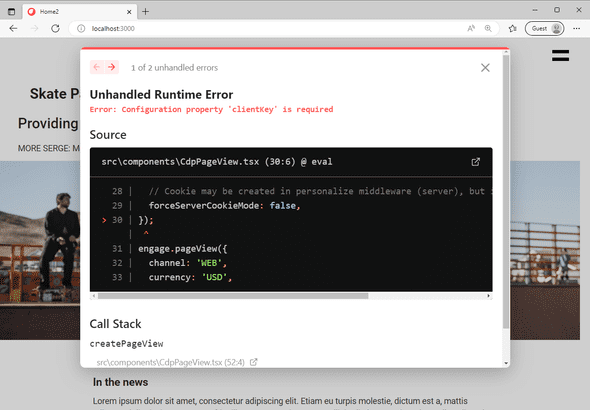Open the hamburger menu on the page
Screen dimensions: 590x410
560,56
